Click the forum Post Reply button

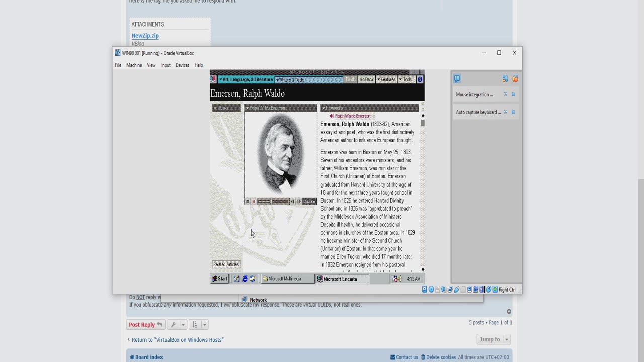(x=145, y=325)
